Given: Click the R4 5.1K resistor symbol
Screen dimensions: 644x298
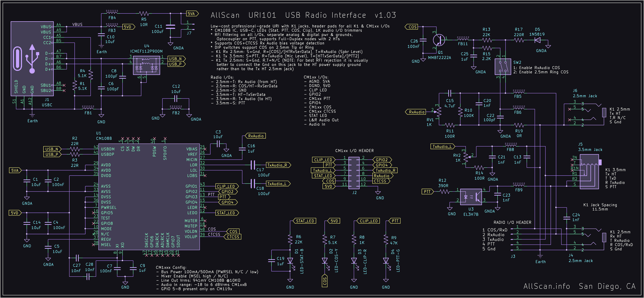Looking at the screenshot, I should click(91, 75).
